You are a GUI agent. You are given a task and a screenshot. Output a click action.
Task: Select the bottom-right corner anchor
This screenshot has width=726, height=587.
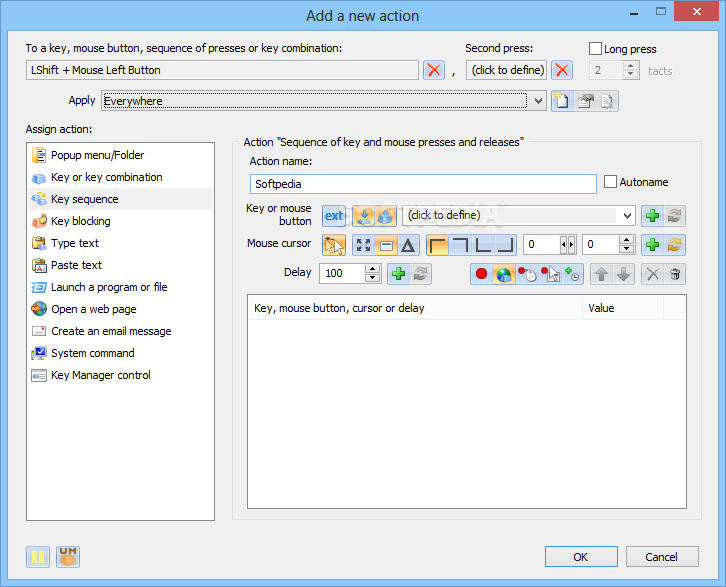pos(505,245)
